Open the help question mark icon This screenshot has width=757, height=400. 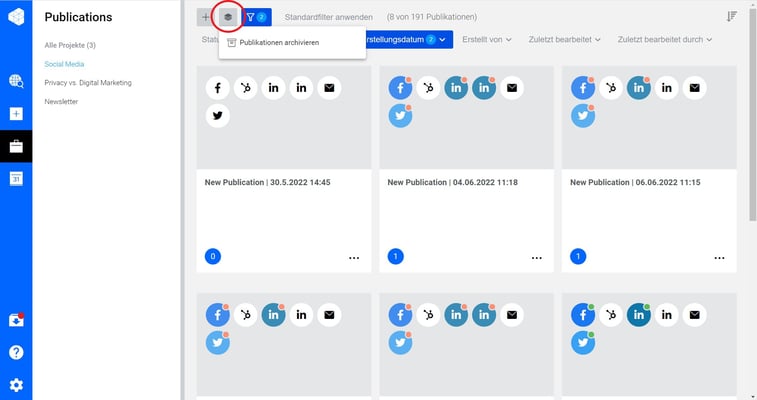coord(16,353)
